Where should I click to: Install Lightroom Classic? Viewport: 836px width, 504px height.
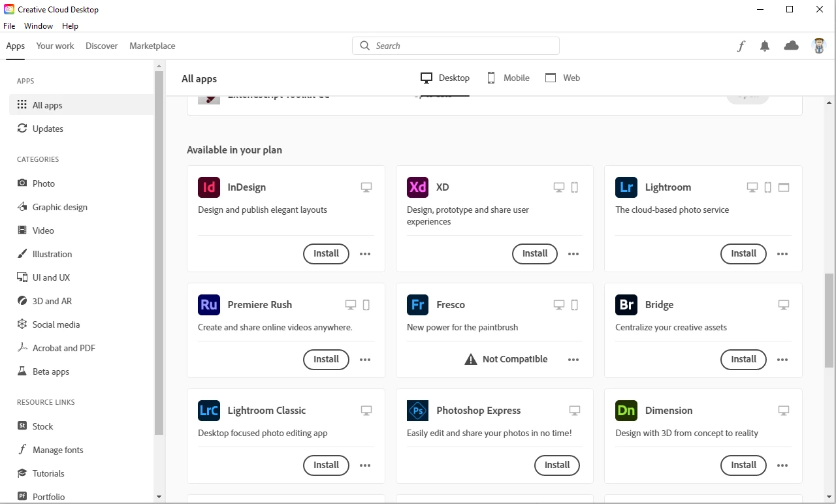click(x=326, y=465)
